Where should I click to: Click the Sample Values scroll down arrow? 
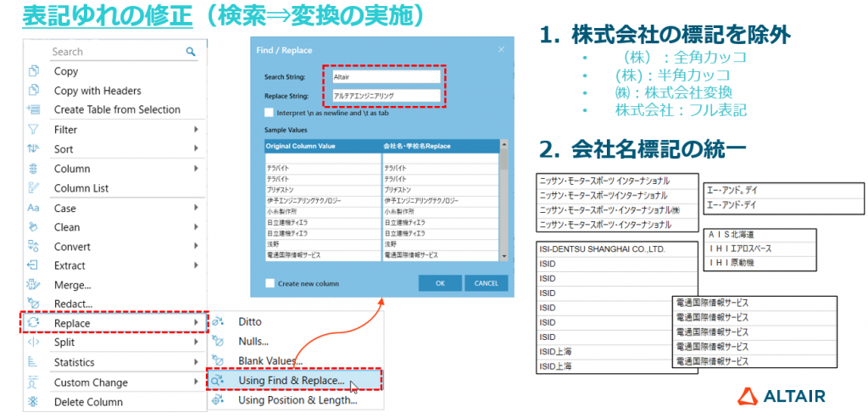point(504,256)
